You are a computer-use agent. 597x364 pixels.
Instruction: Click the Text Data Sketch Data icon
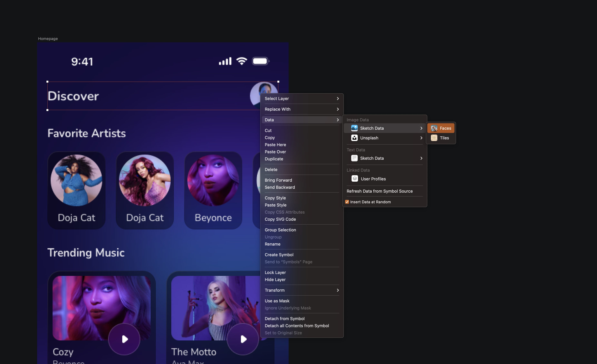pyautogui.click(x=354, y=158)
